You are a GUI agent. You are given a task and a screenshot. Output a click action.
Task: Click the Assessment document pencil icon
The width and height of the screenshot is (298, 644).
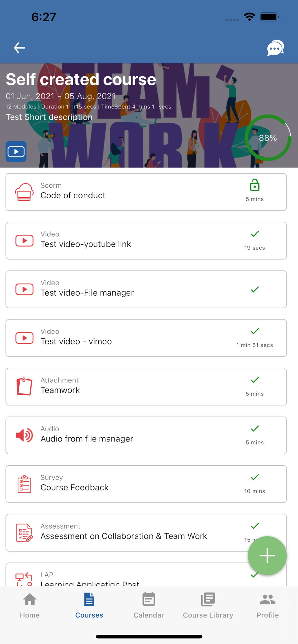click(x=25, y=533)
